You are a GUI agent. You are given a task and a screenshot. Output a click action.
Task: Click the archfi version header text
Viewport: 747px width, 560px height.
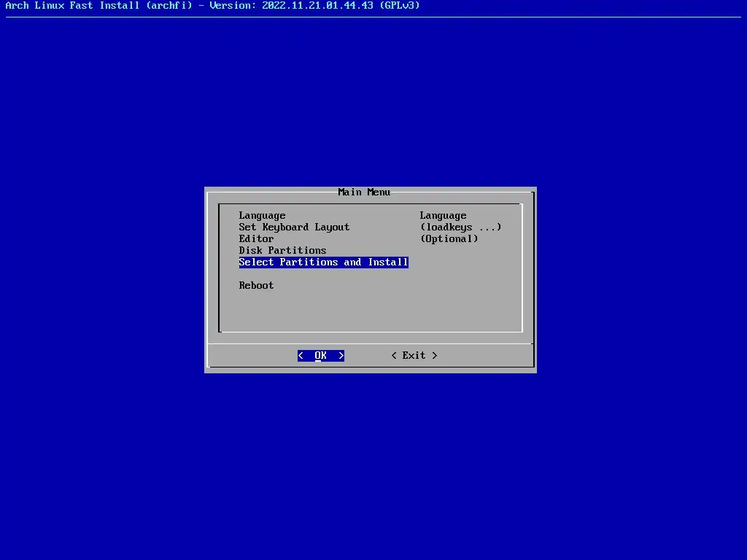pos(212,6)
